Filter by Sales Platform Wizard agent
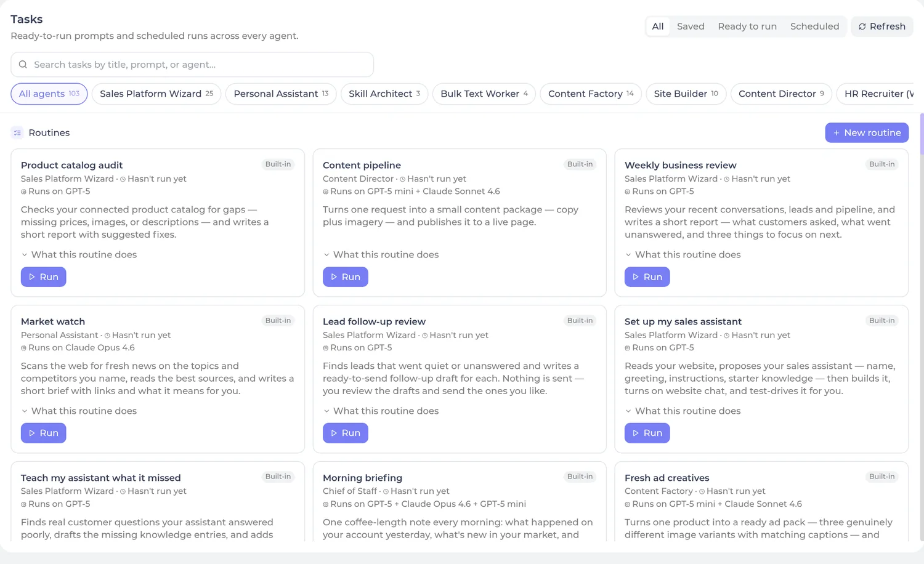924x564 pixels. 156,94
